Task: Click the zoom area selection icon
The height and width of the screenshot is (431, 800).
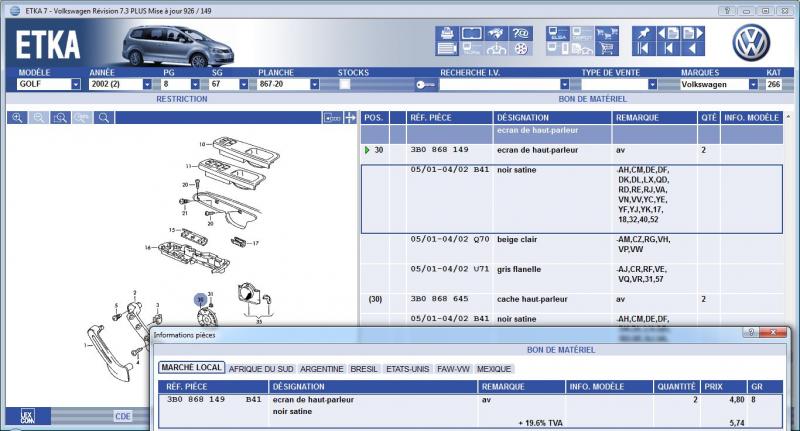Action: tap(61, 118)
